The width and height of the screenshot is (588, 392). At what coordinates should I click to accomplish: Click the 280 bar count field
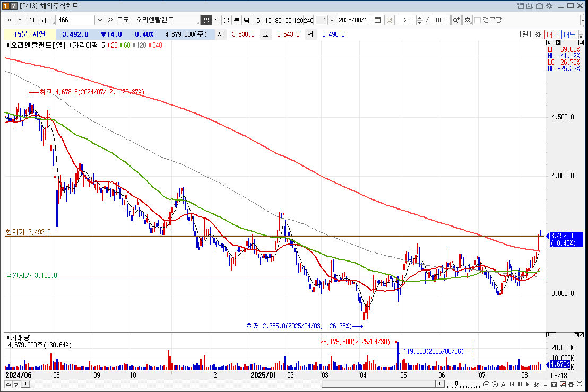[x=407, y=20]
